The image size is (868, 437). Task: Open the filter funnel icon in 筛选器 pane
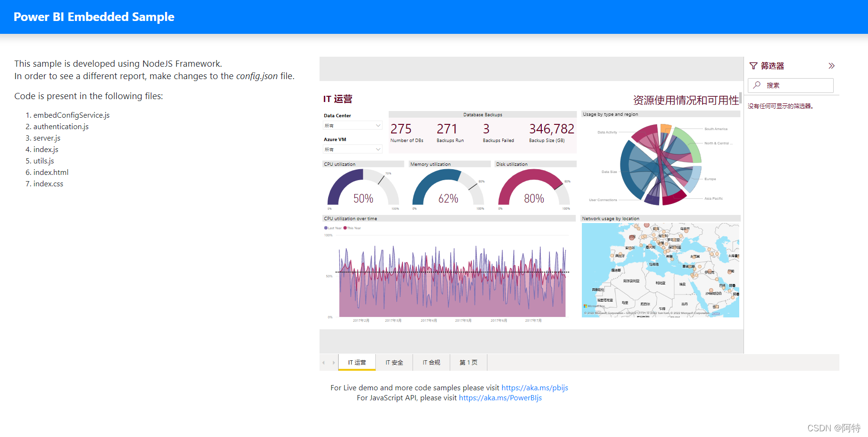pos(754,66)
